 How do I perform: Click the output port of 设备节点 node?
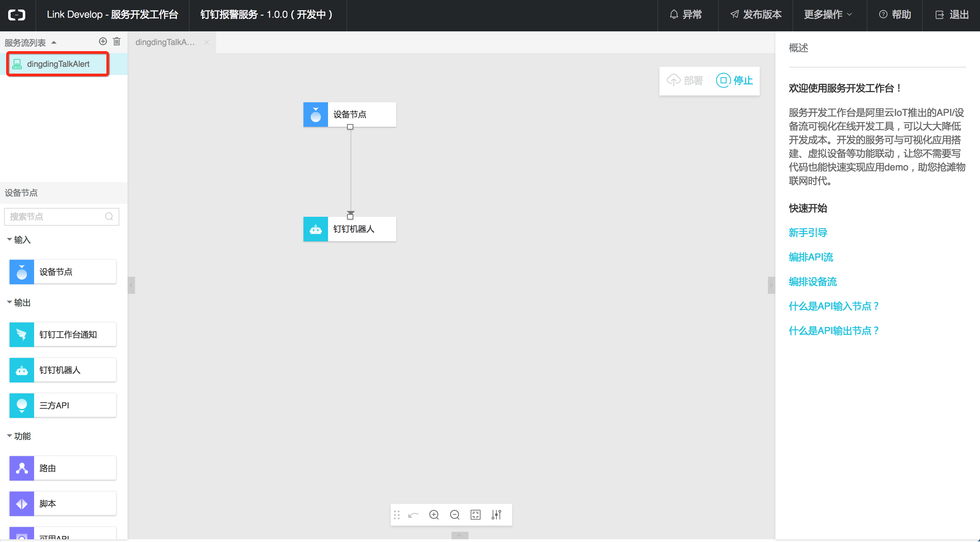click(350, 127)
